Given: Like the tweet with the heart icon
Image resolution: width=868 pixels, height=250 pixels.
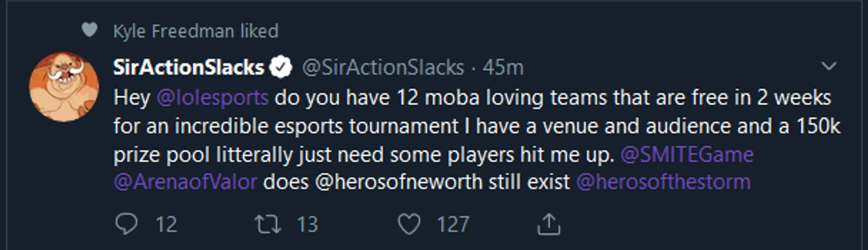Looking at the screenshot, I should [x=408, y=224].
